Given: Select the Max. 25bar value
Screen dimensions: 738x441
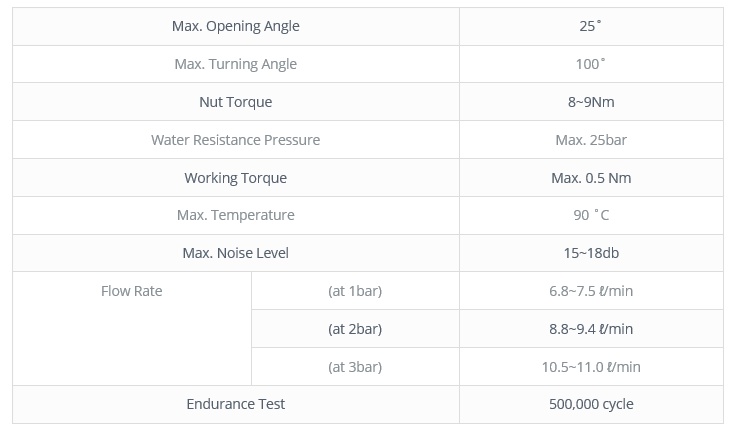Looking at the screenshot, I should tap(591, 140).
